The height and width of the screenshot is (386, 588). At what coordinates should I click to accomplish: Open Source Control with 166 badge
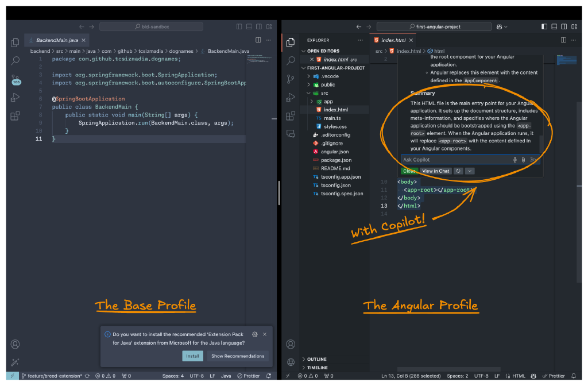point(16,79)
